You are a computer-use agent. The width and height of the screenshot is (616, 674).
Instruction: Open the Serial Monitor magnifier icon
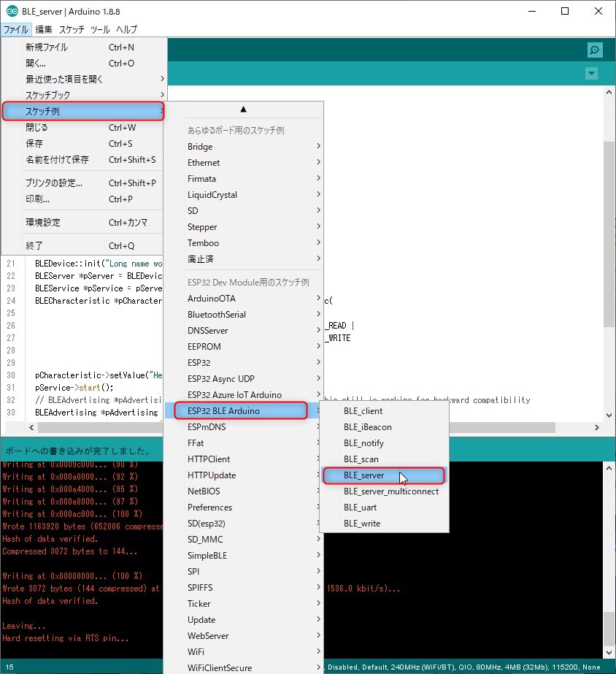point(595,50)
